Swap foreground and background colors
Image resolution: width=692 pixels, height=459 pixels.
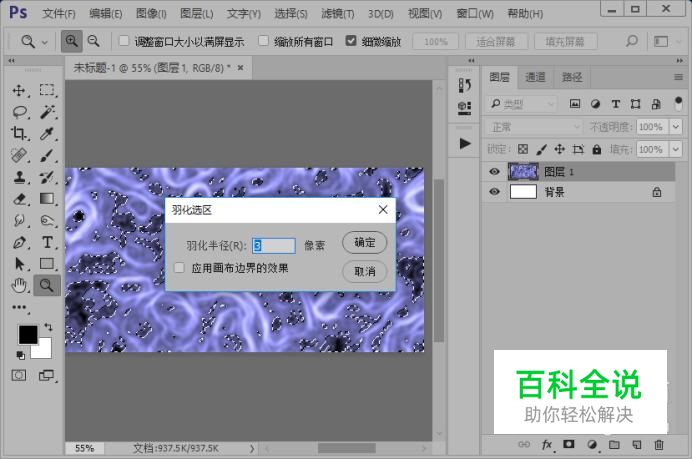click(48, 327)
